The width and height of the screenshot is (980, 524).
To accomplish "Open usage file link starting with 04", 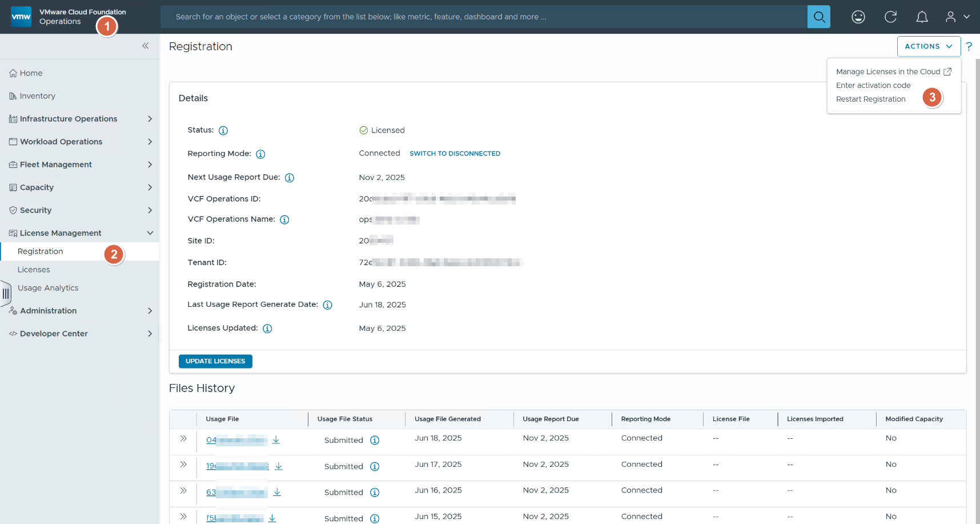I will (236, 440).
